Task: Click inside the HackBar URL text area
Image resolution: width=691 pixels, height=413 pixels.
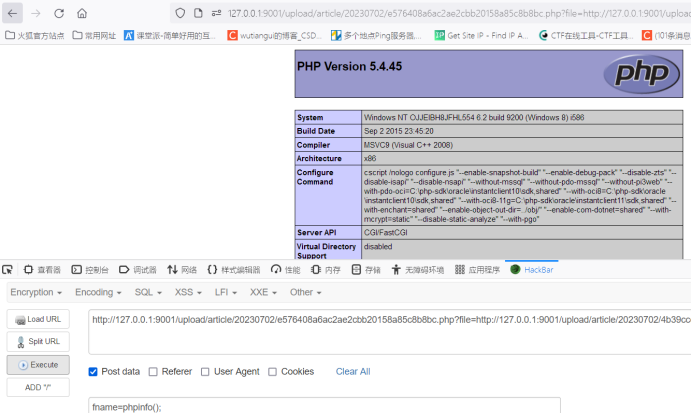Action: tap(390, 332)
